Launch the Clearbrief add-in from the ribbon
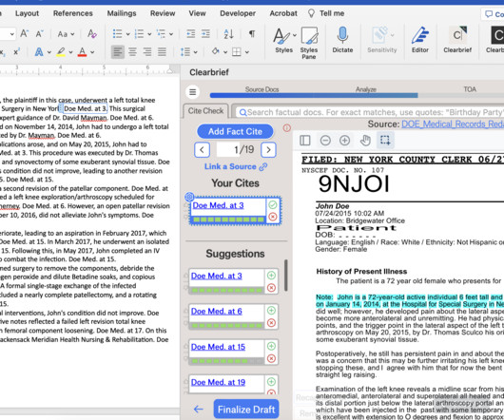The height and width of the screenshot is (420, 504). coord(457,40)
